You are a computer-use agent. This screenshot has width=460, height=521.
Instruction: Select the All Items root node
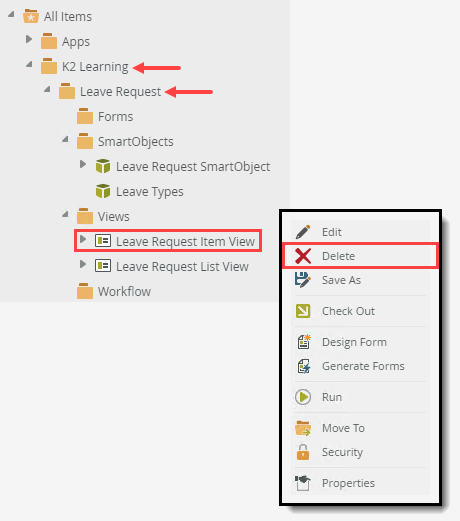(x=68, y=16)
